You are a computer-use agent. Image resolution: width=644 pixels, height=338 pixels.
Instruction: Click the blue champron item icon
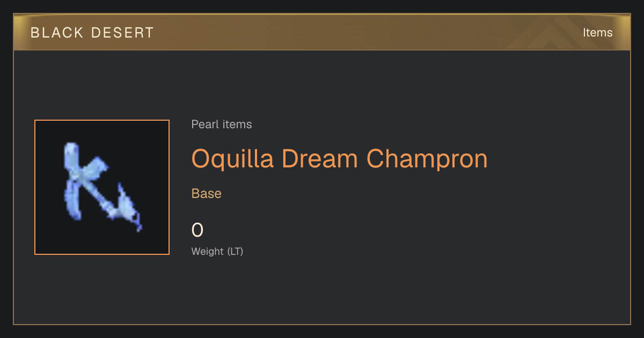point(101,187)
